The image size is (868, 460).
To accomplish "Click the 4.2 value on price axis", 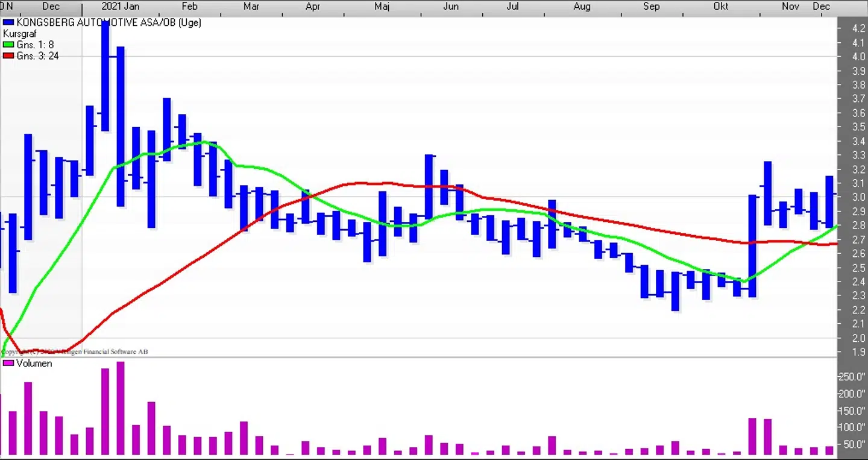I will tap(859, 28).
